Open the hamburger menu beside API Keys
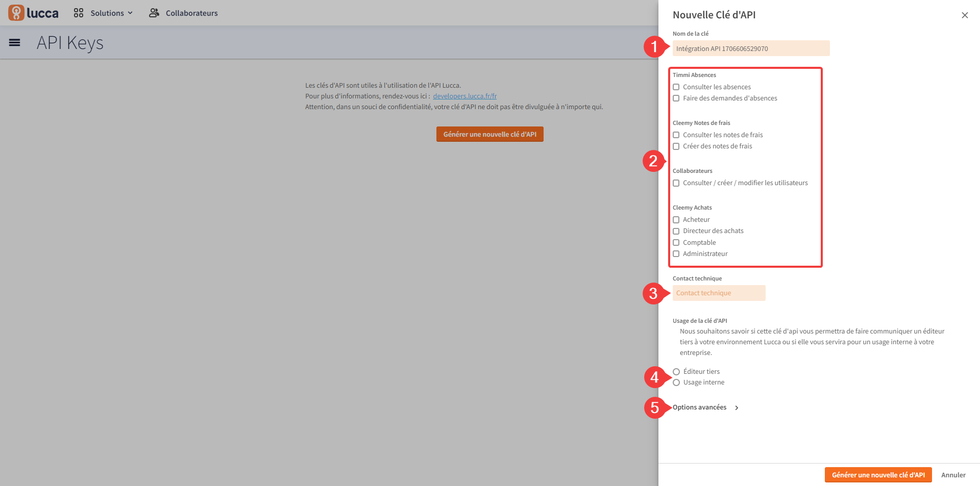This screenshot has width=980, height=486. (x=15, y=43)
